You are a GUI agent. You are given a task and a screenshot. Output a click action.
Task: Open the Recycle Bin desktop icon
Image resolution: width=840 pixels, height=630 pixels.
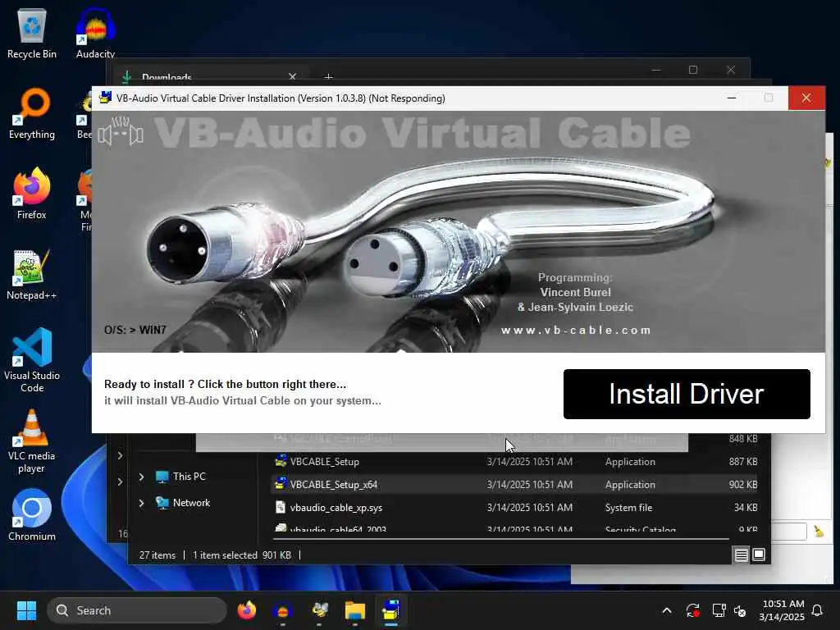32,33
